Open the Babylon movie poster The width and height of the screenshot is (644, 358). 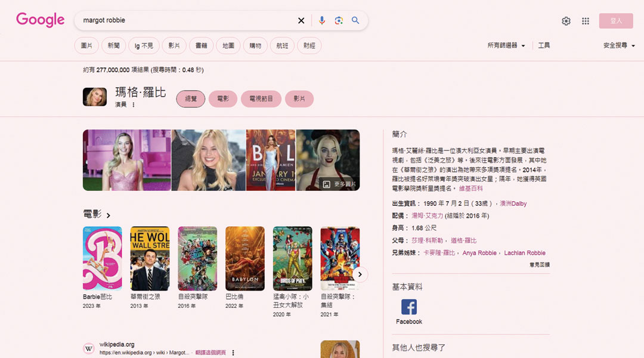tap(245, 258)
